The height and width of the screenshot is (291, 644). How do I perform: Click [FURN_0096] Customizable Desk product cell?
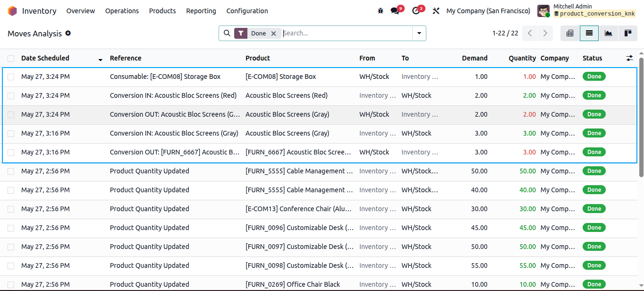point(299,228)
